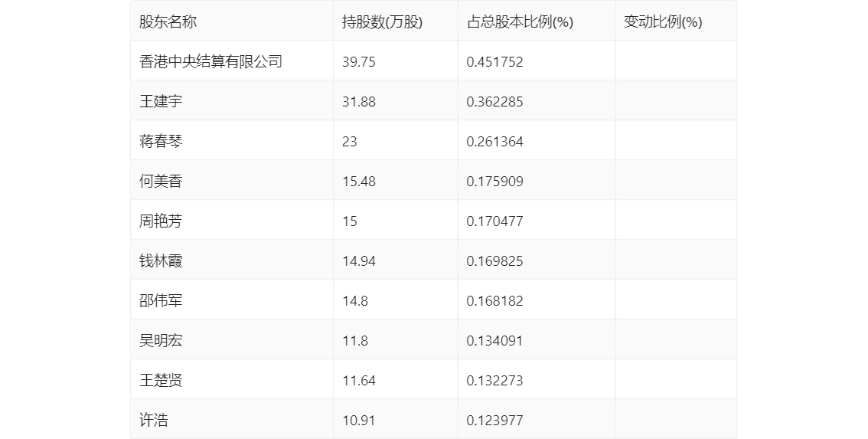This screenshot has width=868, height=439.
Task: Click the 持股数(万股) column header
Action: 382,21
